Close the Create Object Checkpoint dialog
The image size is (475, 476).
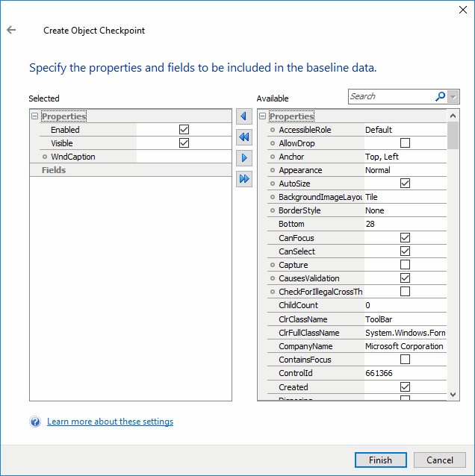coord(457,10)
